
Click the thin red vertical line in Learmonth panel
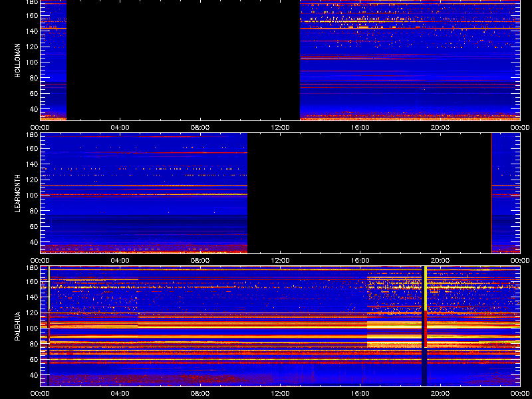click(x=491, y=193)
